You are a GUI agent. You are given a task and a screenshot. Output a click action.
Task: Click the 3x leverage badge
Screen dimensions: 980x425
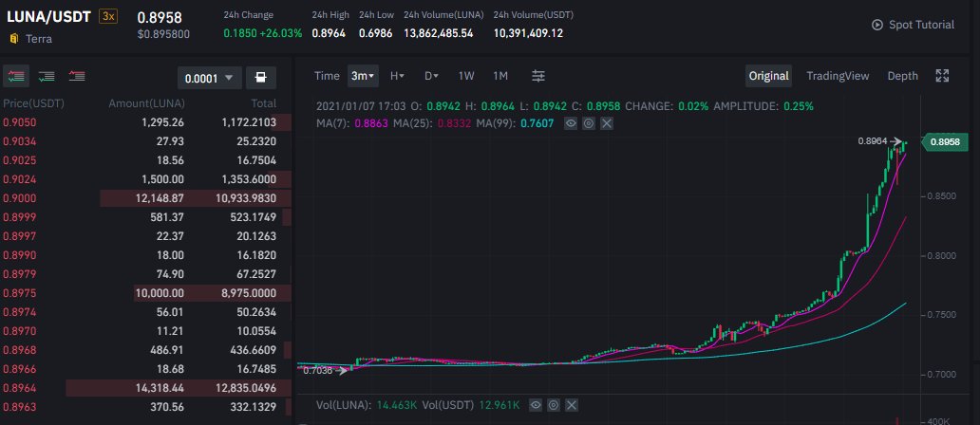point(108,17)
